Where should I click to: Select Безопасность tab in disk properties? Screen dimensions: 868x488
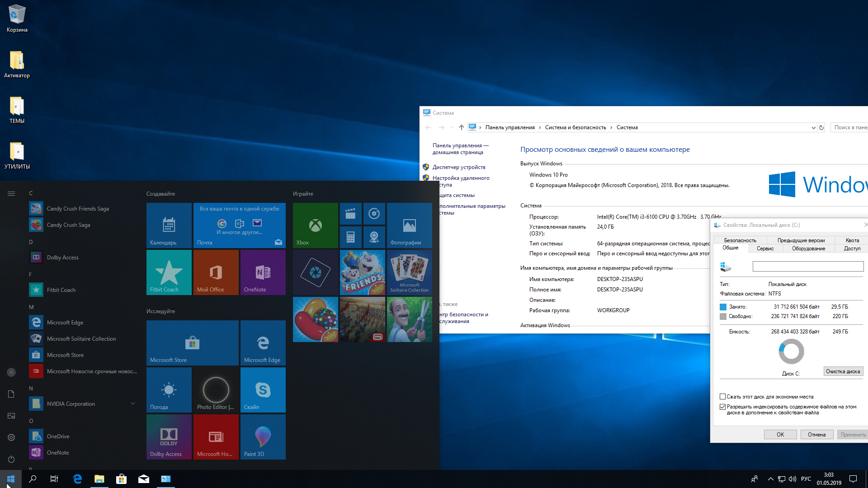739,239
